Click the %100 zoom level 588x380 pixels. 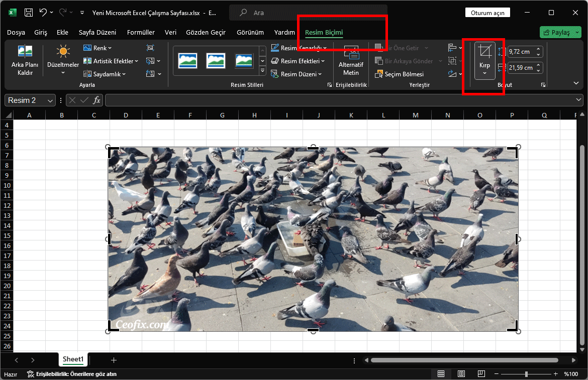(x=571, y=374)
